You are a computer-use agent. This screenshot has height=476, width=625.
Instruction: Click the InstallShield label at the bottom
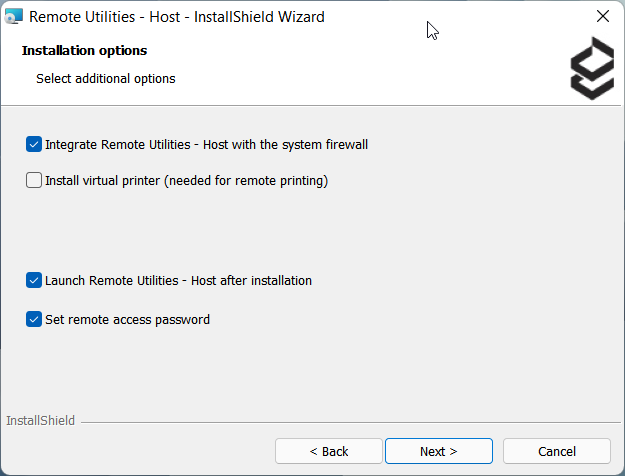(40, 421)
